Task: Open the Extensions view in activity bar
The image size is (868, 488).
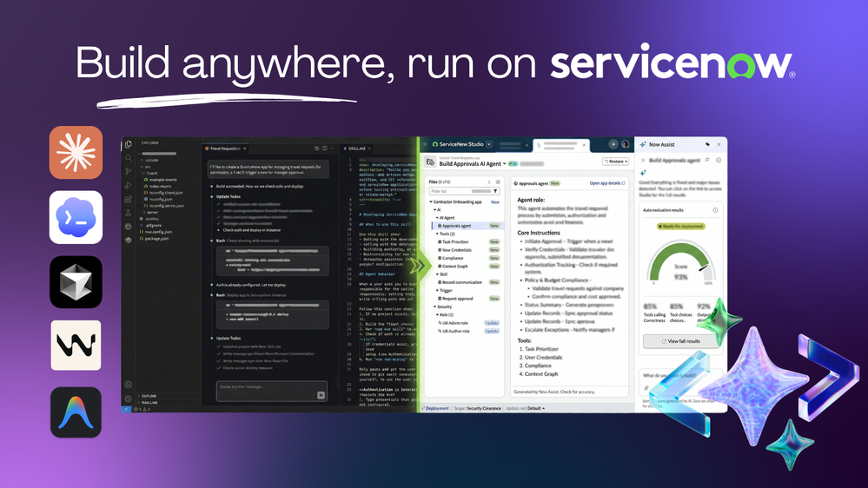Action: 128,199
